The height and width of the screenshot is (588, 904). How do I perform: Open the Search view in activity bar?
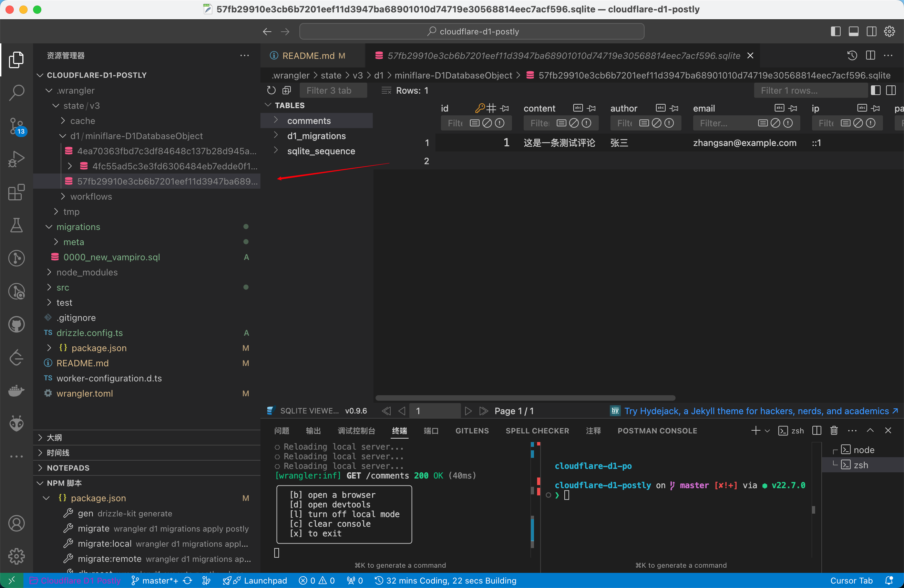click(x=16, y=92)
